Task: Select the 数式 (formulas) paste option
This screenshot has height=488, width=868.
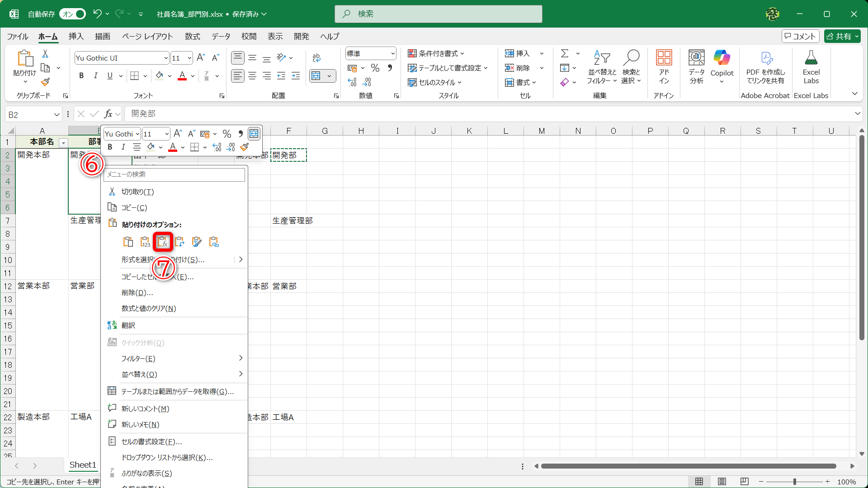Action: point(163,241)
